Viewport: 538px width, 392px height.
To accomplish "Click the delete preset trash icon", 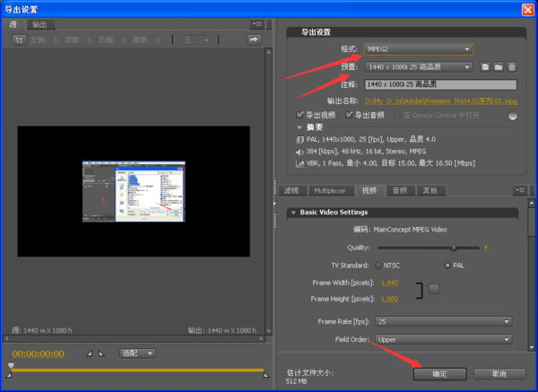I will tap(511, 66).
